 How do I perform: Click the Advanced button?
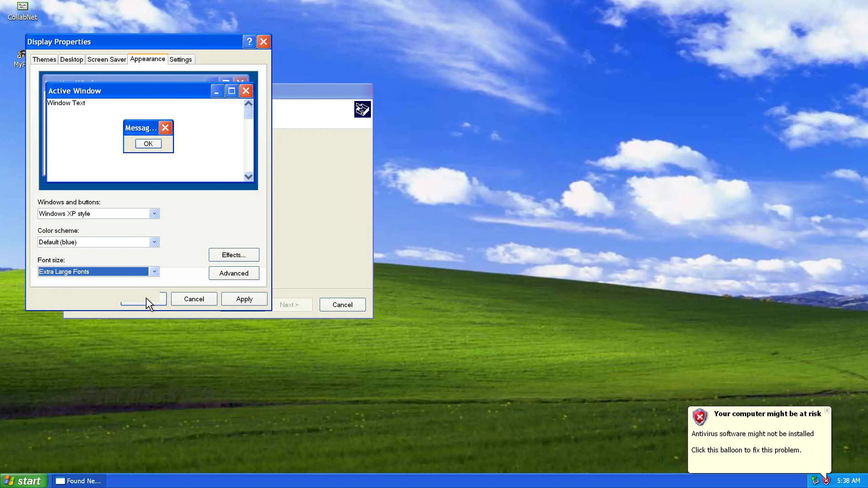pos(234,273)
